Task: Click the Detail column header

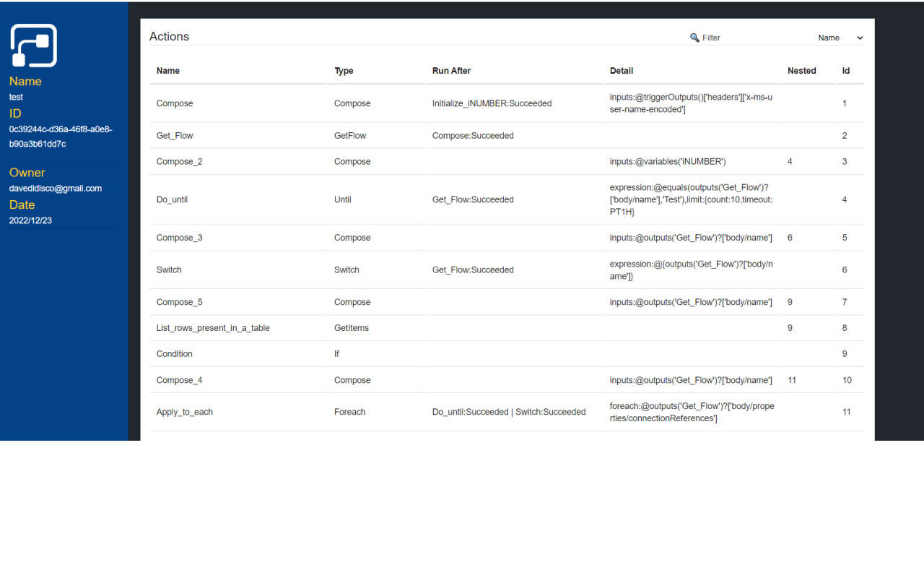Action: click(x=622, y=71)
